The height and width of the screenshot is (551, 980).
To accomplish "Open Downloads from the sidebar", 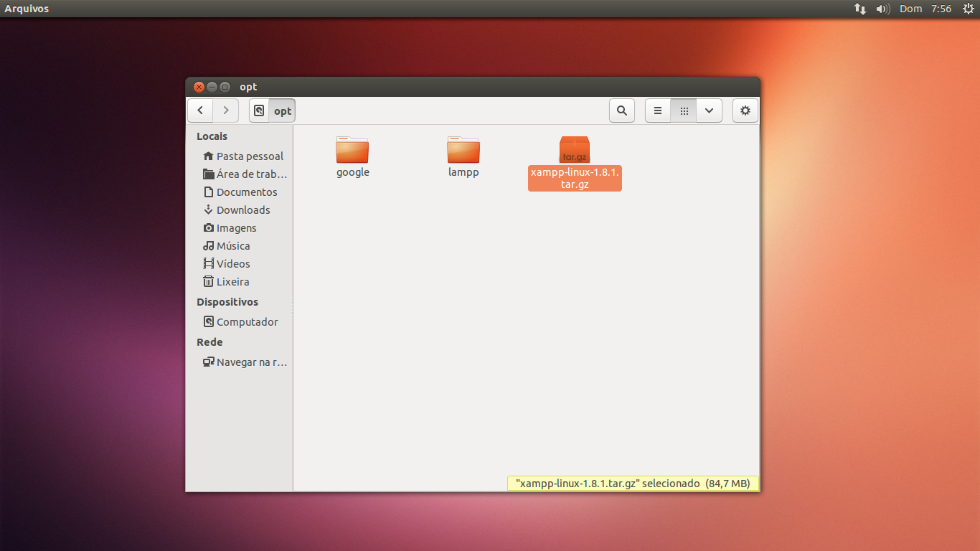I will click(x=243, y=209).
